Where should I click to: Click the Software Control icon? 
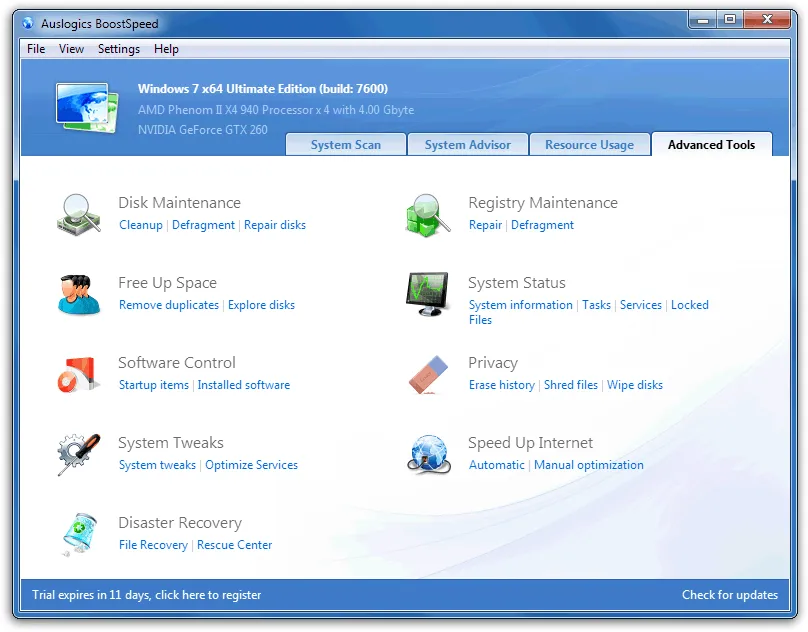coord(79,374)
